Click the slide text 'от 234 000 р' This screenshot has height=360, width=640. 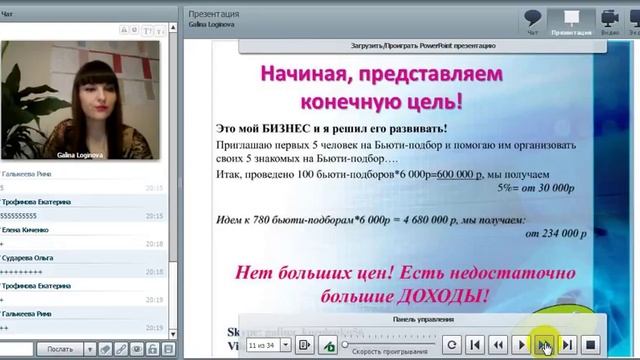tap(556, 233)
